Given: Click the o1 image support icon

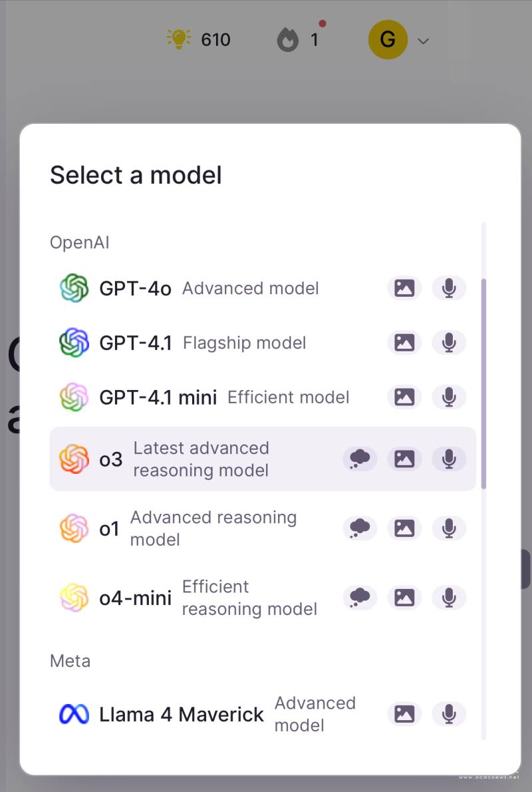Looking at the screenshot, I should [404, 528].
